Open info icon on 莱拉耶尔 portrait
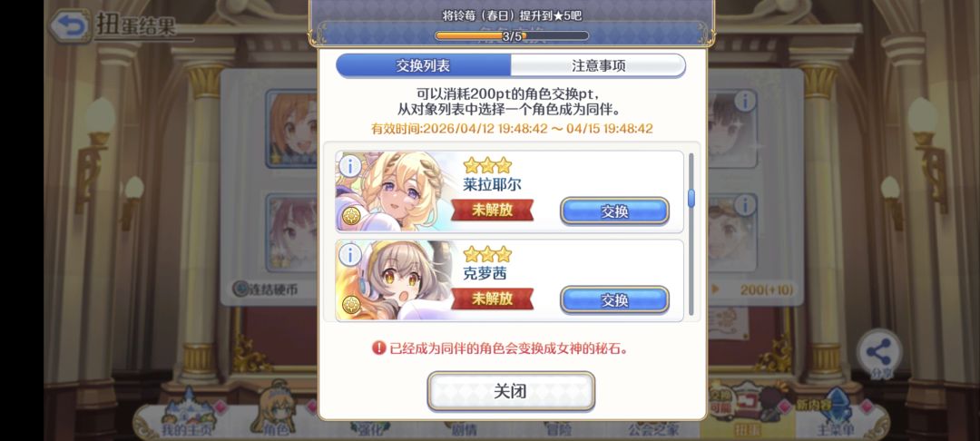Image resolution: width=980 pixels, height=441 pixels. 350,166
